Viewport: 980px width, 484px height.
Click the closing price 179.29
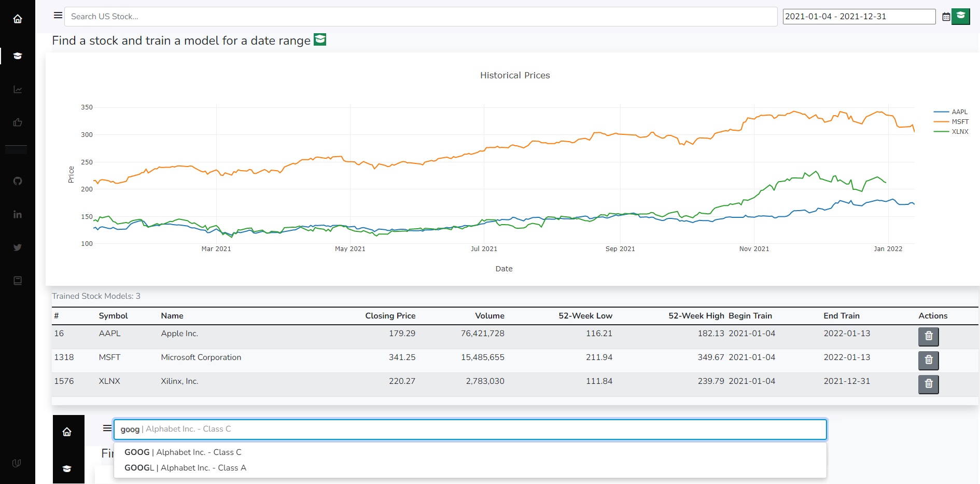pos(402,334)
